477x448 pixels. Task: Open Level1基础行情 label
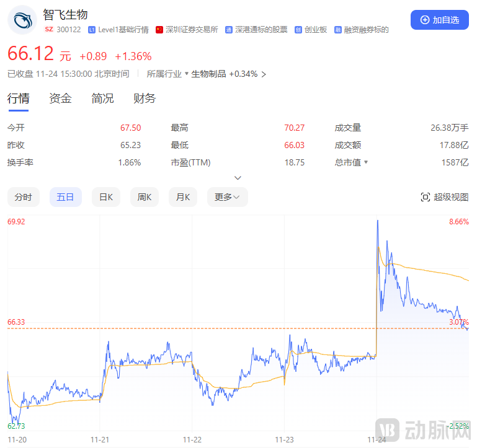point(123,30)
